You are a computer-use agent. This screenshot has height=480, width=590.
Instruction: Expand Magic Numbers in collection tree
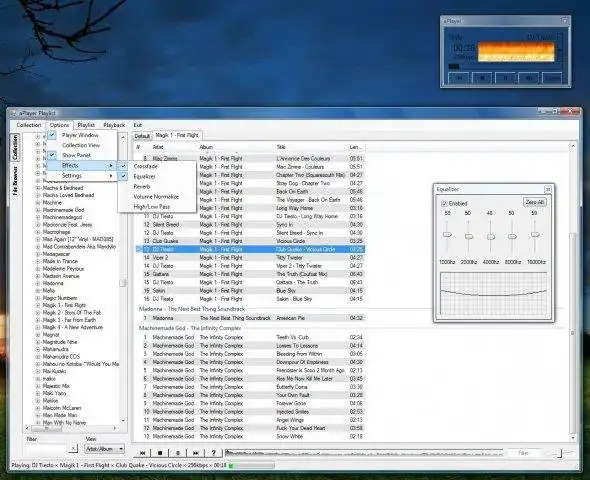pyautogui.click(x=38, y=298)
